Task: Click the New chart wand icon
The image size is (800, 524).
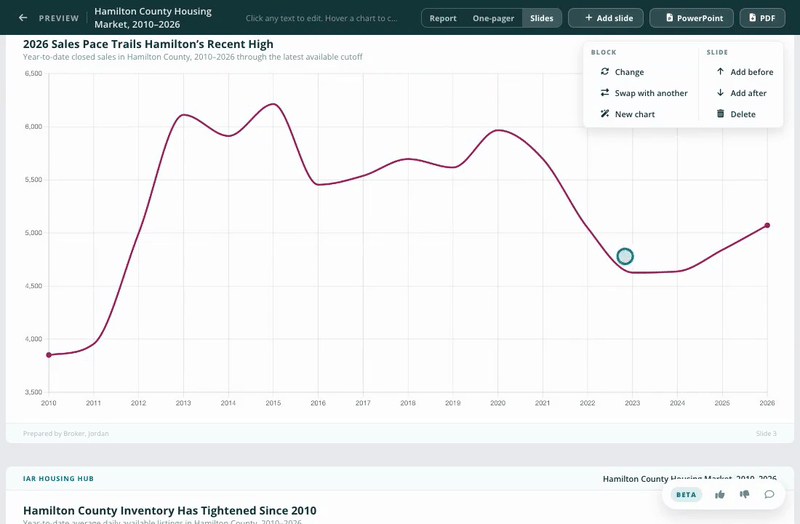Action: [x=605, y=113]
